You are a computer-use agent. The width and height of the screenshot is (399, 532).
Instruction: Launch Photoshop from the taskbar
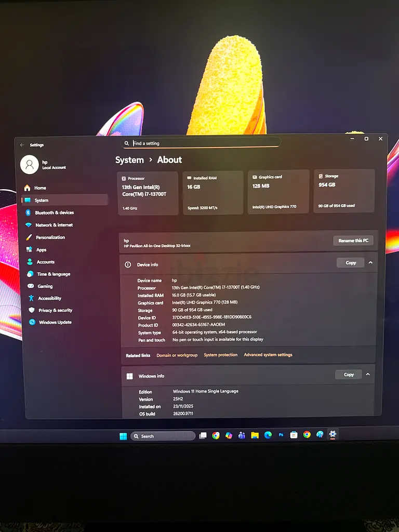pyautogui.click(x=281, y=435)
